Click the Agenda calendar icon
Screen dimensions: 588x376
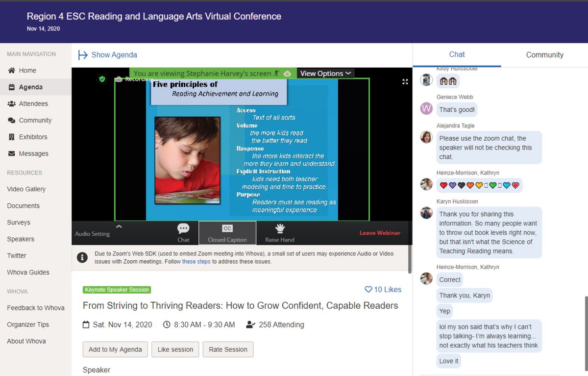[11, 87]
